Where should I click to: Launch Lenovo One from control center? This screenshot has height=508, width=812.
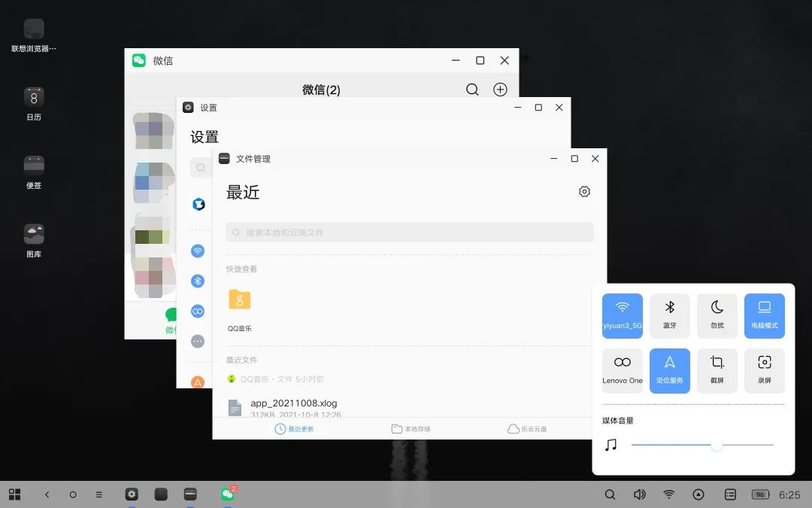pyautogui.click(x=622, y=370)
